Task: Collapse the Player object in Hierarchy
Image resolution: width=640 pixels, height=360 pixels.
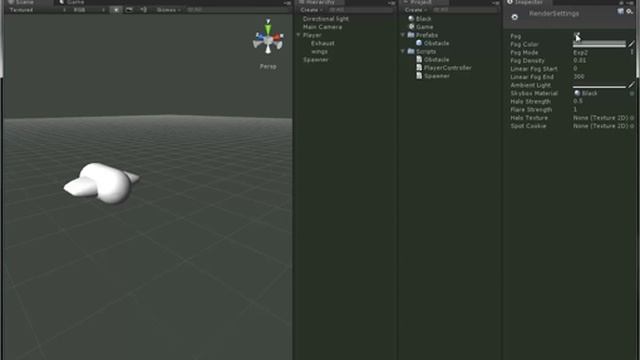Action: coord(298,35)
